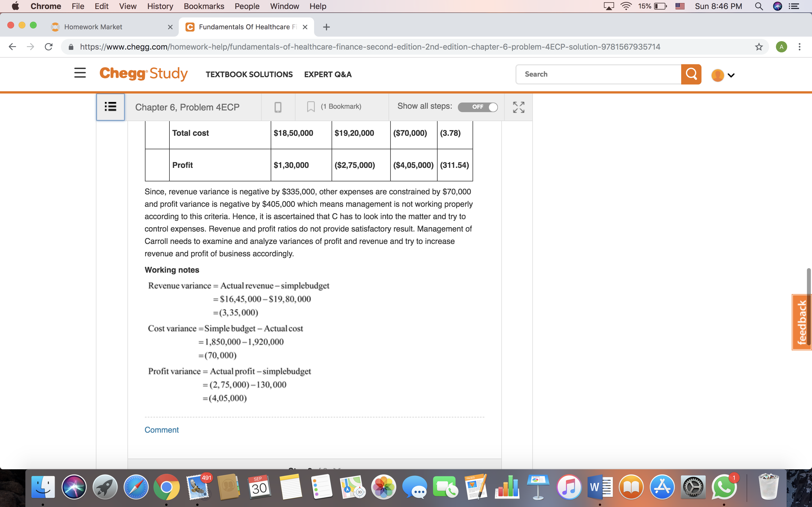The width and height of the screenshot is (812, 507).
Task: Open the Bookmarks menu in menu bar
Action: (204, 6)
